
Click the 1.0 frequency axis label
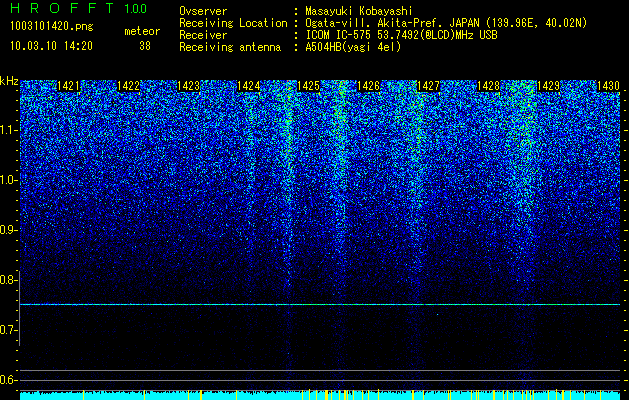[x=8, y=180]
